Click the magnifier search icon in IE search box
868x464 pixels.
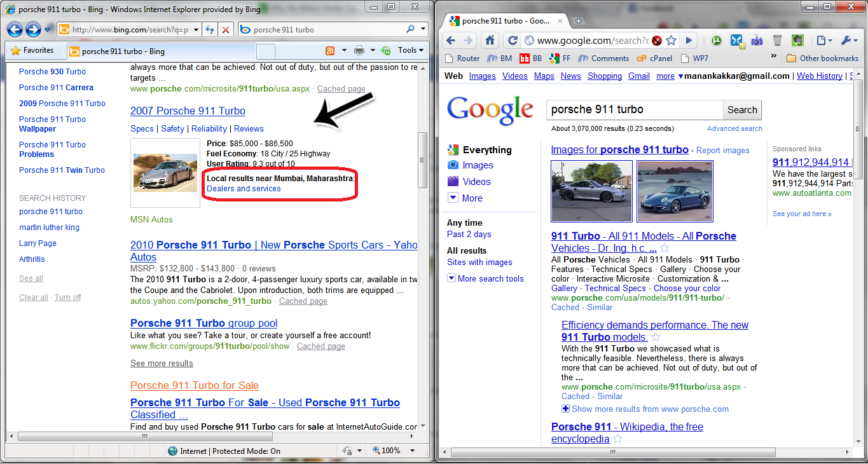(410, 29)
